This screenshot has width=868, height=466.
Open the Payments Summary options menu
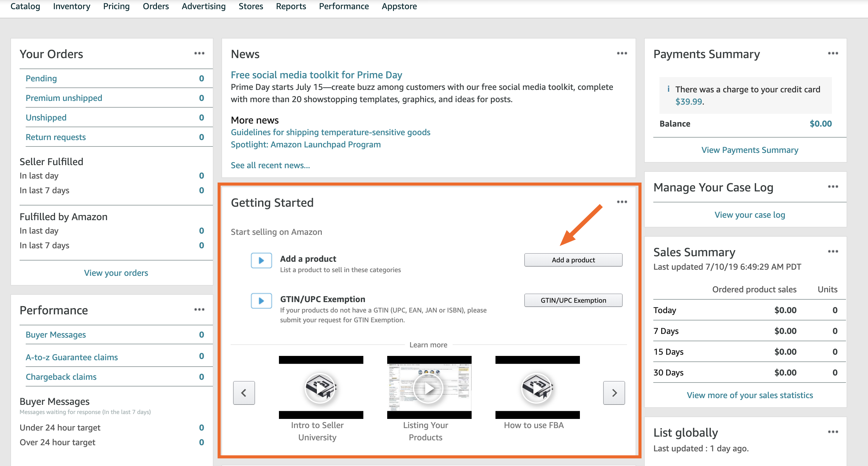pyautogui.click(x=833, y=53)
